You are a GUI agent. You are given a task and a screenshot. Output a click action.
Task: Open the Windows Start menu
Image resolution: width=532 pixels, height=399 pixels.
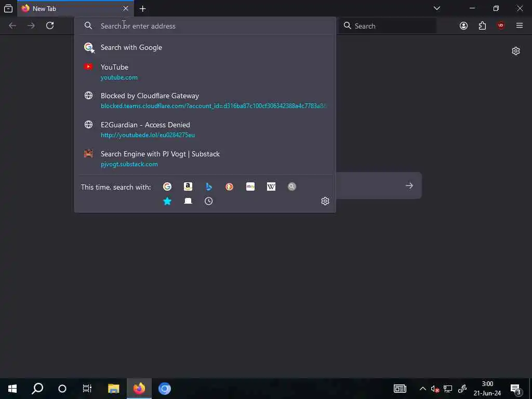click(x=12, y=389)
